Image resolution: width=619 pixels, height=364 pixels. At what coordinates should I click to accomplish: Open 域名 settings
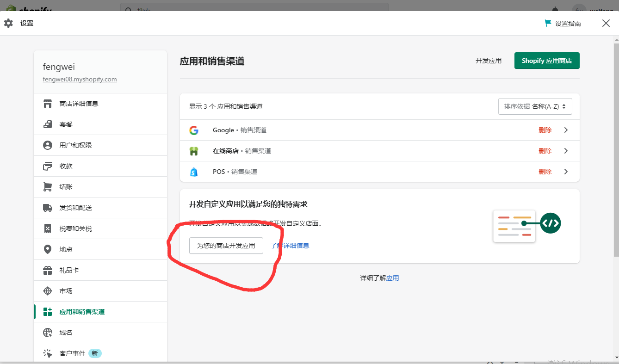[100, 333]
